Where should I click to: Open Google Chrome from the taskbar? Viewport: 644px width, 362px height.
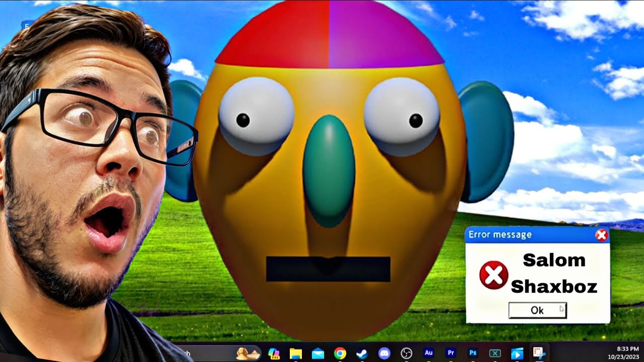click(x=340, y=353)
